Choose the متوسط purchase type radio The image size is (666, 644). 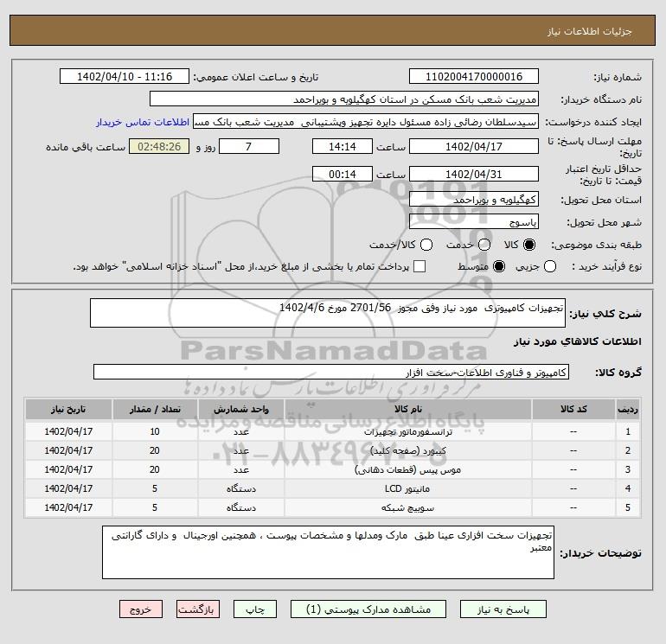499,266
